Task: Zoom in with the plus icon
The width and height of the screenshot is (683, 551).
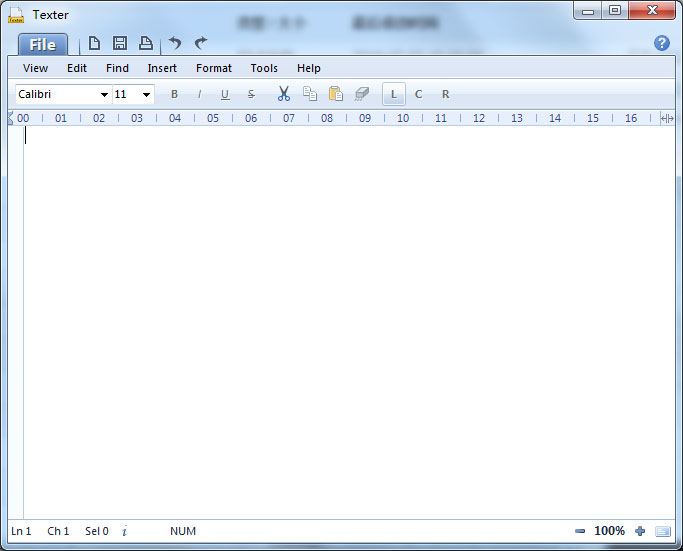Action: pyautogui.click(x=640, y=531)
